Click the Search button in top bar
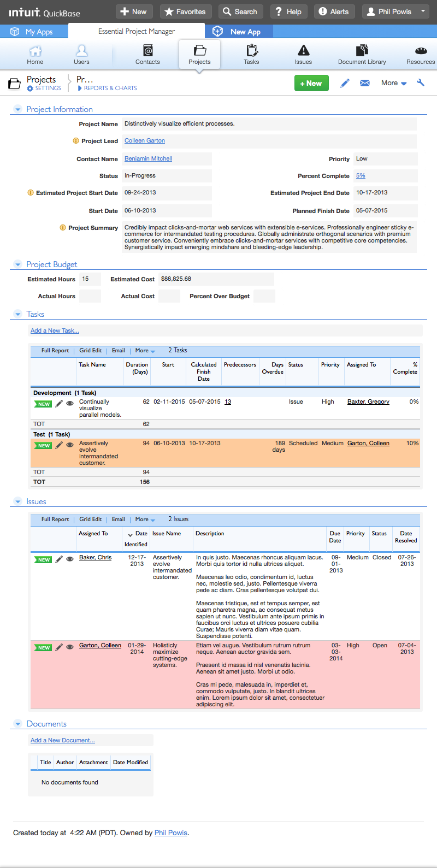437x868 pixels. 241,11
